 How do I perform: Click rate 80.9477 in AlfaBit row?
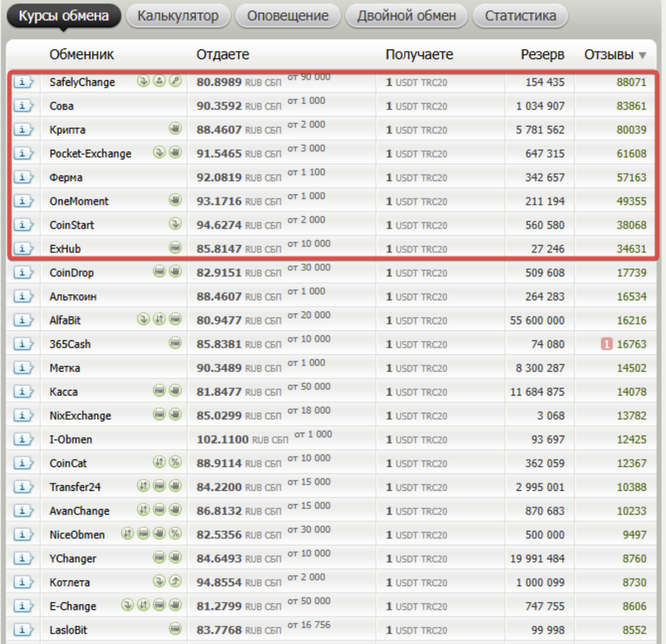click(219, 320)
